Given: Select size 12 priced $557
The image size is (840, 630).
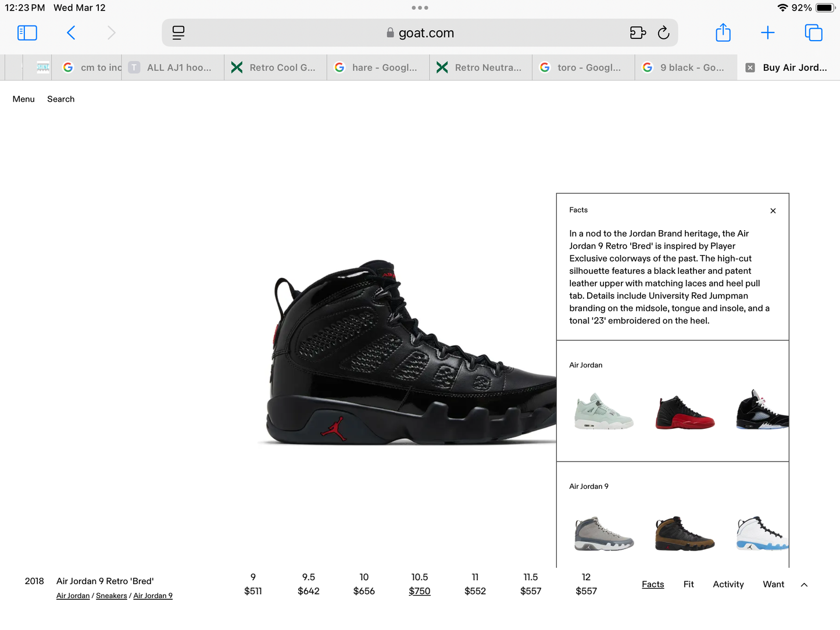Looking at the screenshot, I should 586,584.
